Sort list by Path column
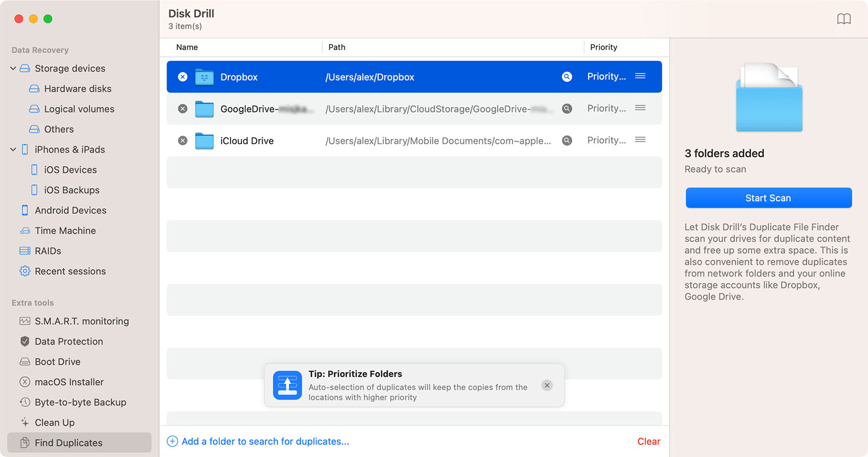 [x=337, y=47]
